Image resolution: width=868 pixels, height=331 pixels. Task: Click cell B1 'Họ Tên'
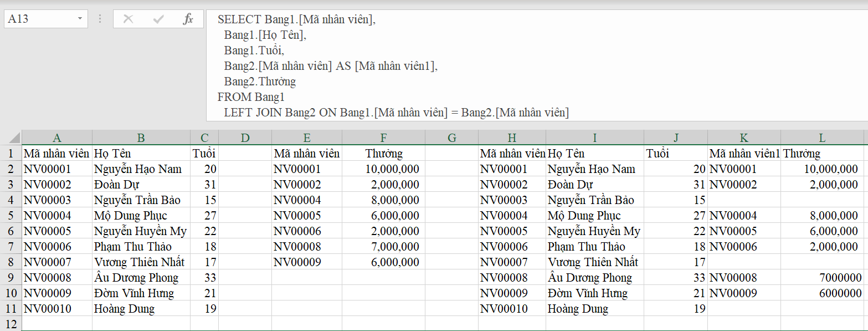(x=141, y=154)
